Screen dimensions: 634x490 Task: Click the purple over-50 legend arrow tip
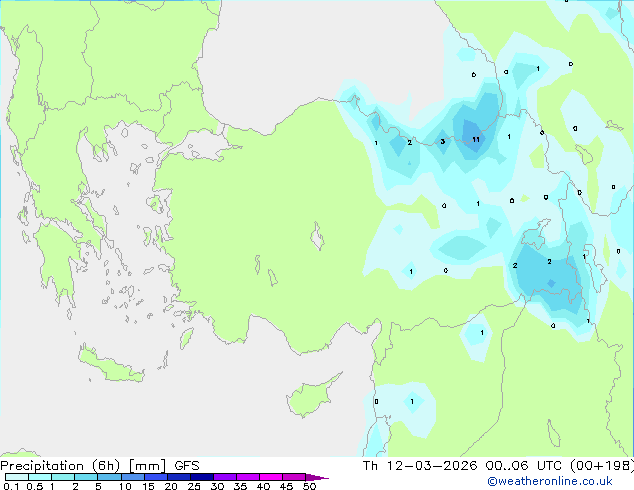[317, 478]
